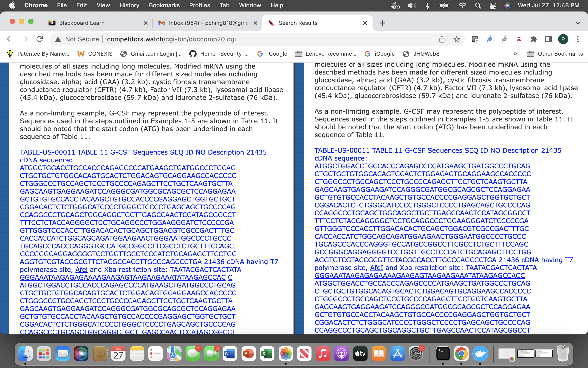Open Wi-Fi menu bar icon
Viewport: 588px width, 368px height.
click(462, 5)
